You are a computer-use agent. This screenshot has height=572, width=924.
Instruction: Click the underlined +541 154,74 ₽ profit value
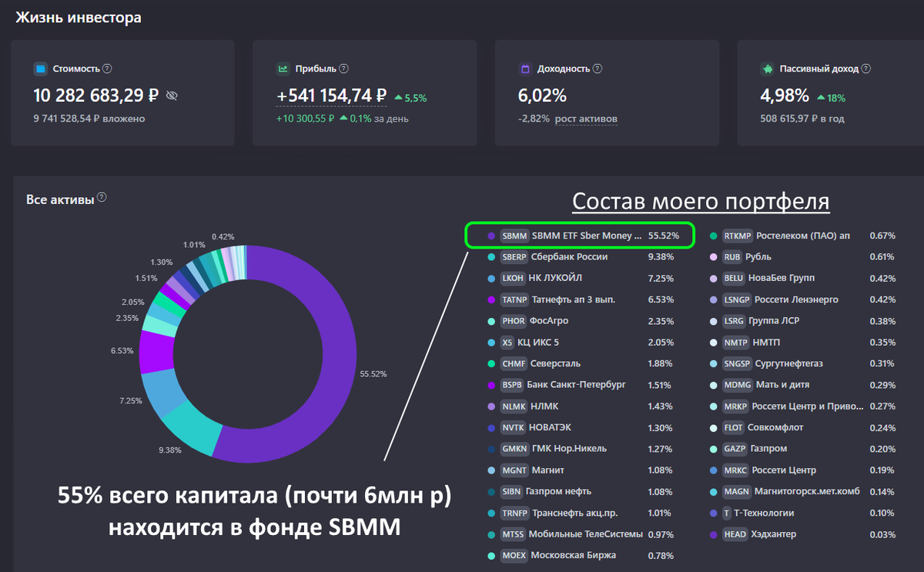(x=332, y=95)
